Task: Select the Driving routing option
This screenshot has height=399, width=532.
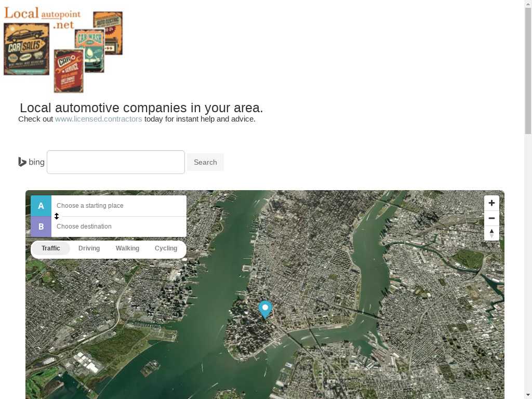Action: (89, 248)
